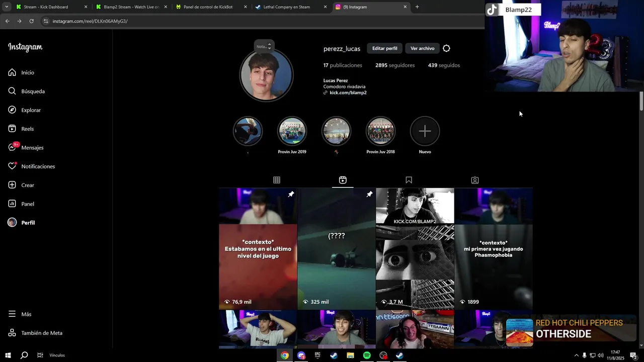644x362 pixels.
Task: Open File Explorer from the taskbar
Action: point(350,355)
